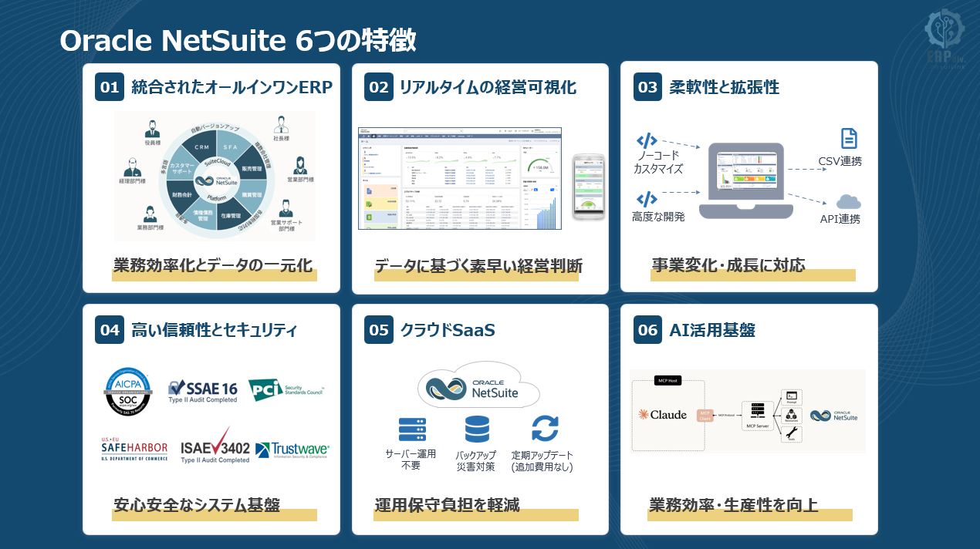The height and width of the screenshot is (549, 980).
Task: Click the API cloud icon
Action: pyautogui.click(x=849, y=203)
